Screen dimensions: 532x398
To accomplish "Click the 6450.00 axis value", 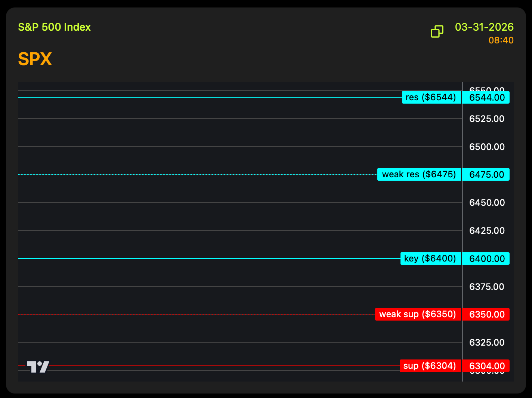I will [x=487, y=203].
